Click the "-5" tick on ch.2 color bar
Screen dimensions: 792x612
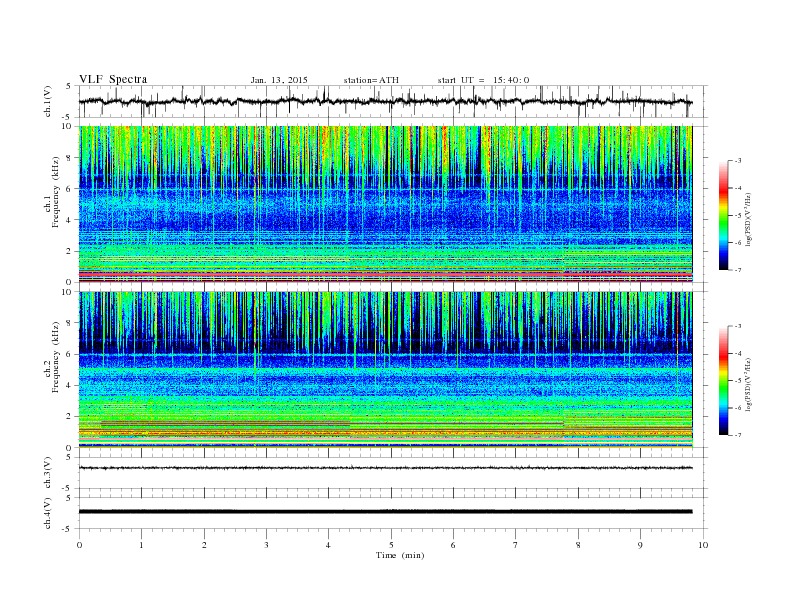point(737,381)
